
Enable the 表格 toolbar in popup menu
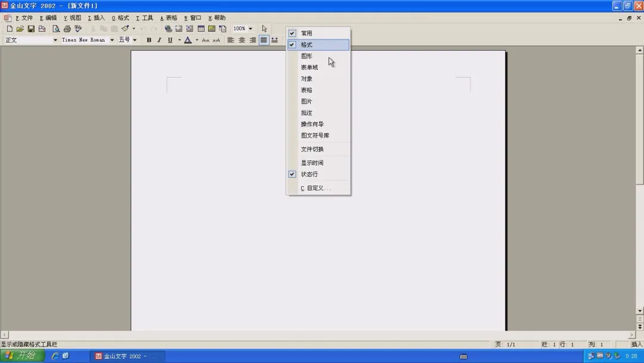318,90
